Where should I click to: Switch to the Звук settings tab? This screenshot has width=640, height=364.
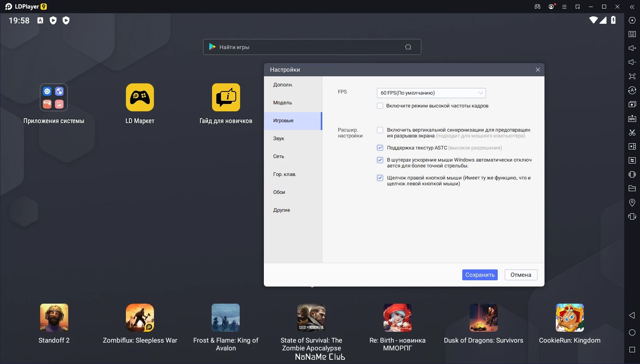click(293, 139)
